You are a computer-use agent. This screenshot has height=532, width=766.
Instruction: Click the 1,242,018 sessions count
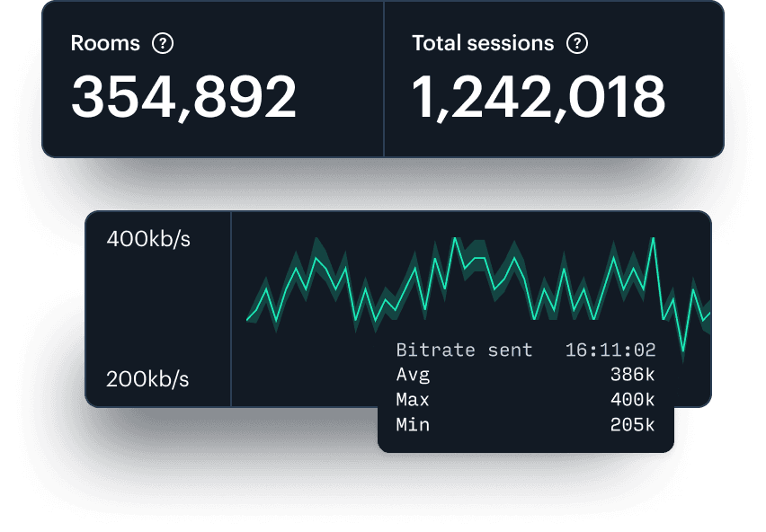pos(539,97)
